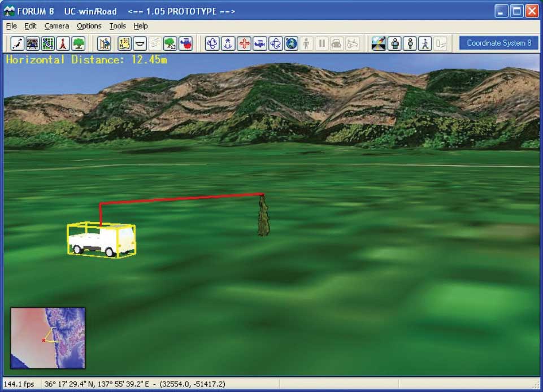Click the grayed-out icon after the walking person
Viewport: 543px width, 392px height.
(441, 43)
